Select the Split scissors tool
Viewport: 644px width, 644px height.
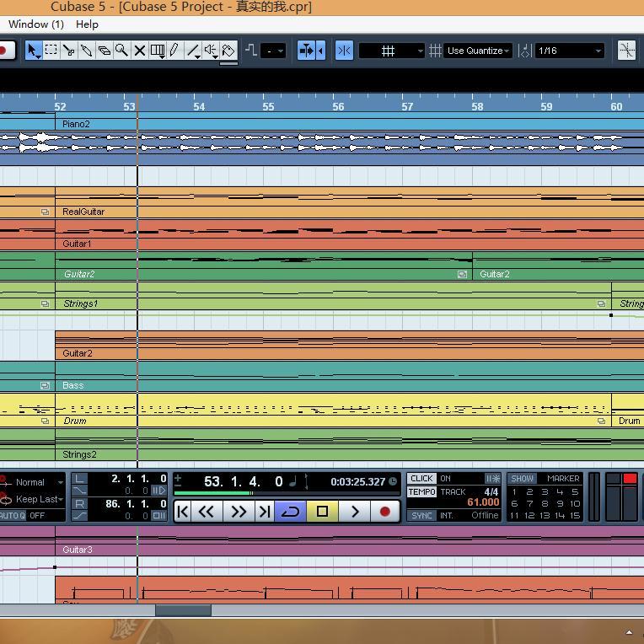point(68,51)
